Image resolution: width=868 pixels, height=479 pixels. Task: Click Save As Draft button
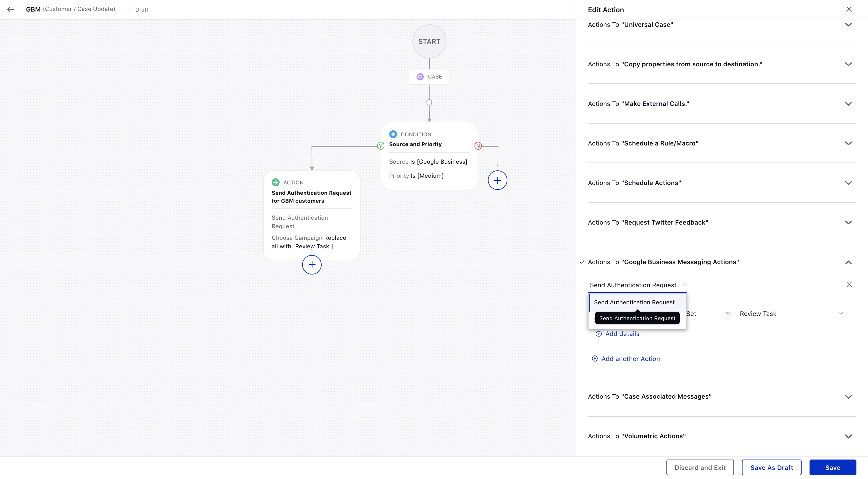tap(771, 467)
